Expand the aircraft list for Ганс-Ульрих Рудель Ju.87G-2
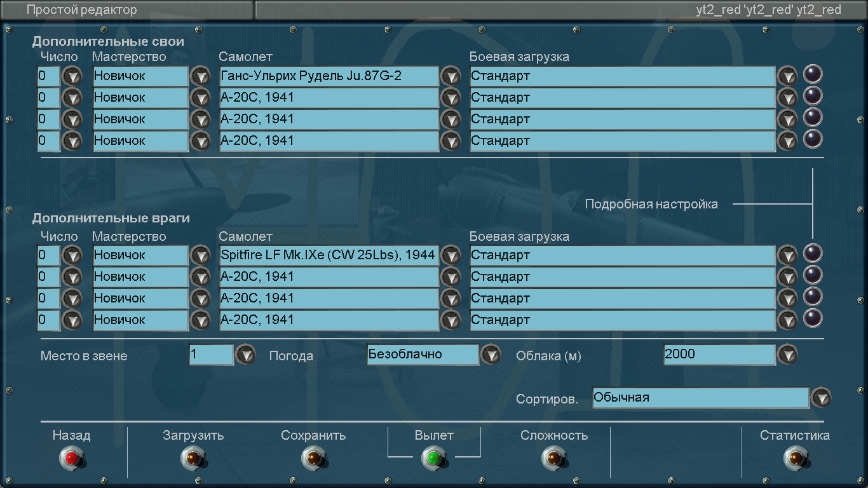This screenshot has height=488, width=868. tap(451, 76)
